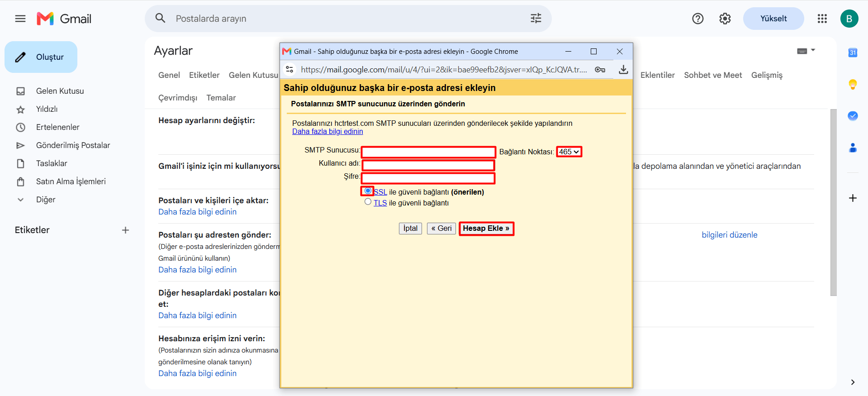The image size is (868, 396).
Task: Click the Sent arrow icon in sidebar
Action: pos(20,145)
